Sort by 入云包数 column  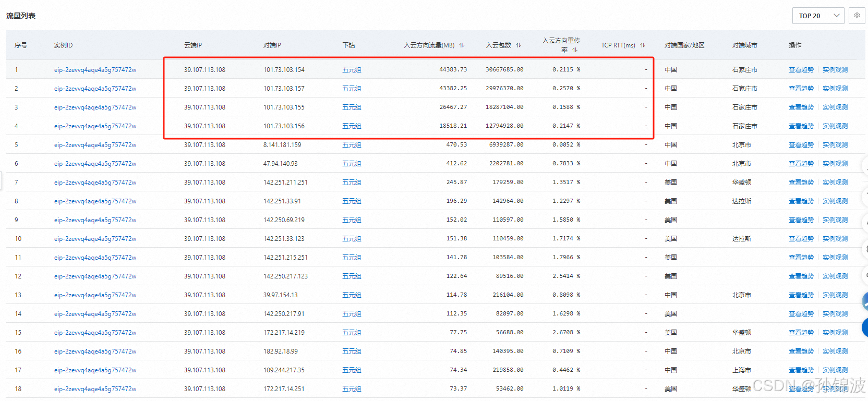point(518,45)
